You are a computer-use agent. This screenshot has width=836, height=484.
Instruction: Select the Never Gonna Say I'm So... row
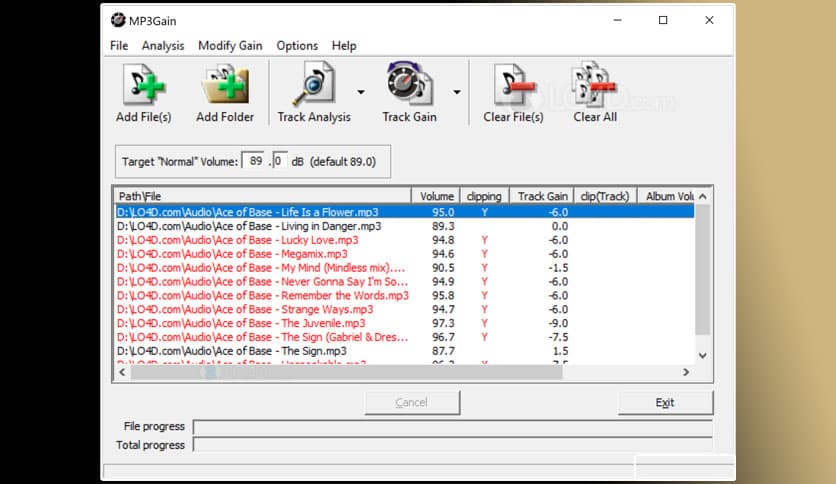point(405,281)
